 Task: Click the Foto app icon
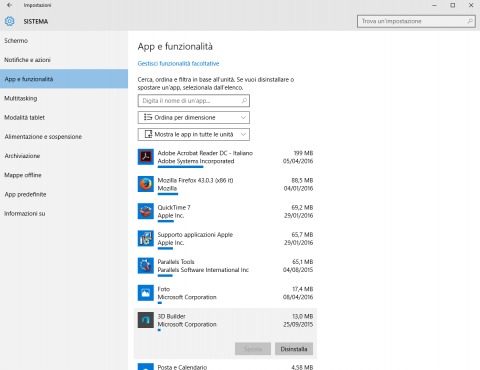tap(146, 293)
